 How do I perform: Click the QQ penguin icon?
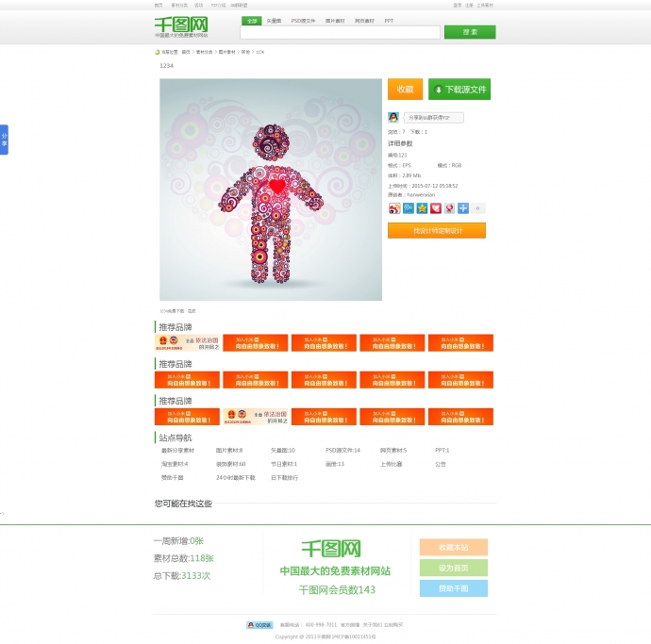393,118
